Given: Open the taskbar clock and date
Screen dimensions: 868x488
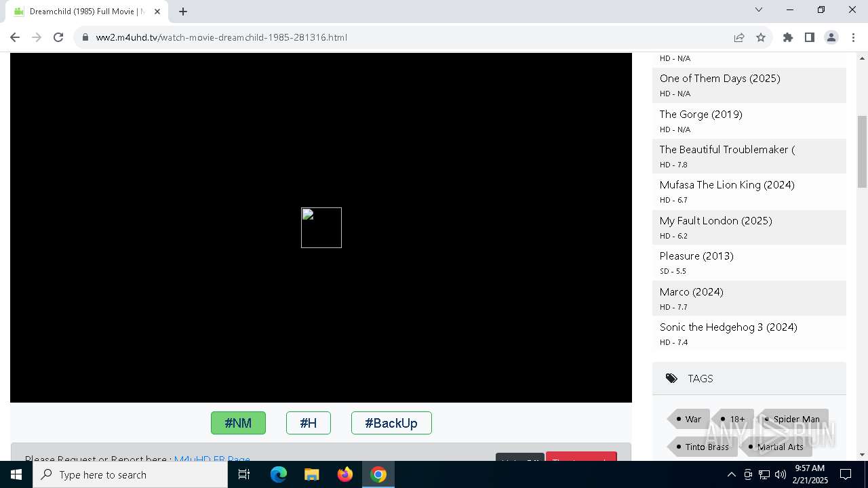Looking at the screenshot, I should pyautogui.click(x=810, y=474).
